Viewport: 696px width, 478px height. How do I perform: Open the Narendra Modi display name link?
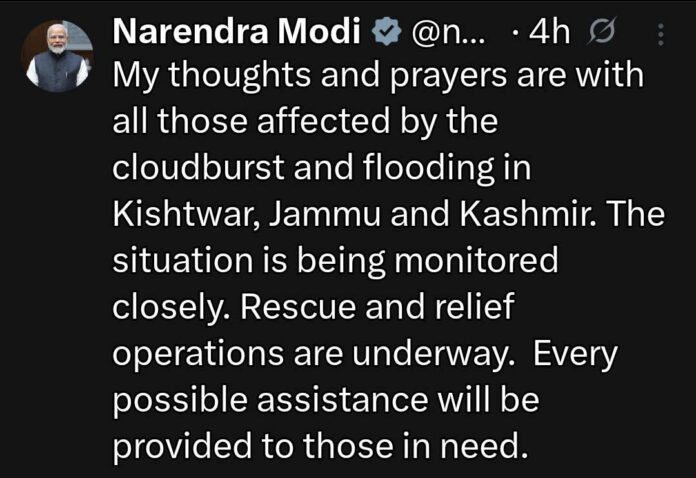click(238, 33)
